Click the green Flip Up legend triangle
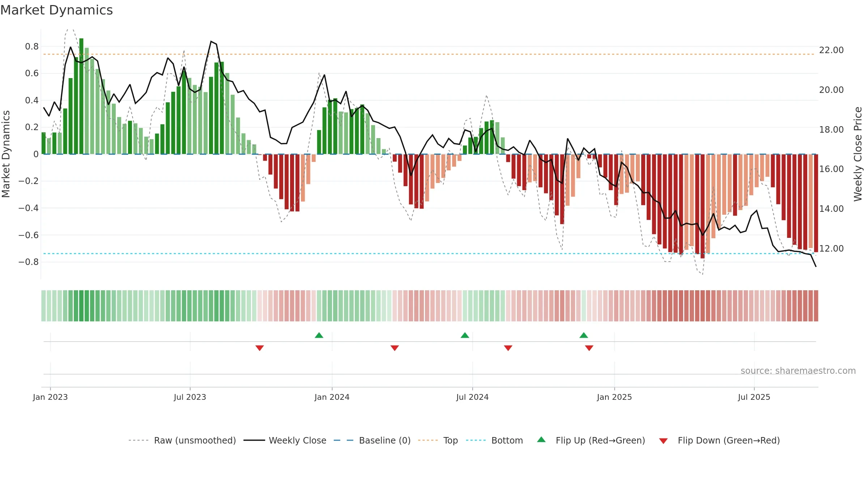The width and height of the screenshot is (868, 488). coord(541,440)
